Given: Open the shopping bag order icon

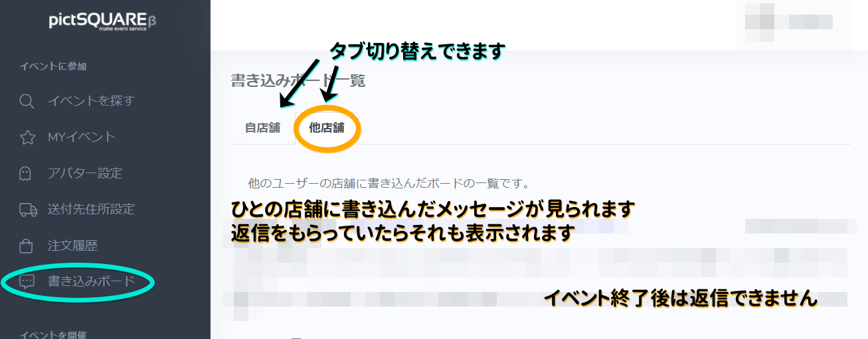Looking at the screenshot, I should click(x=27, y=245).
